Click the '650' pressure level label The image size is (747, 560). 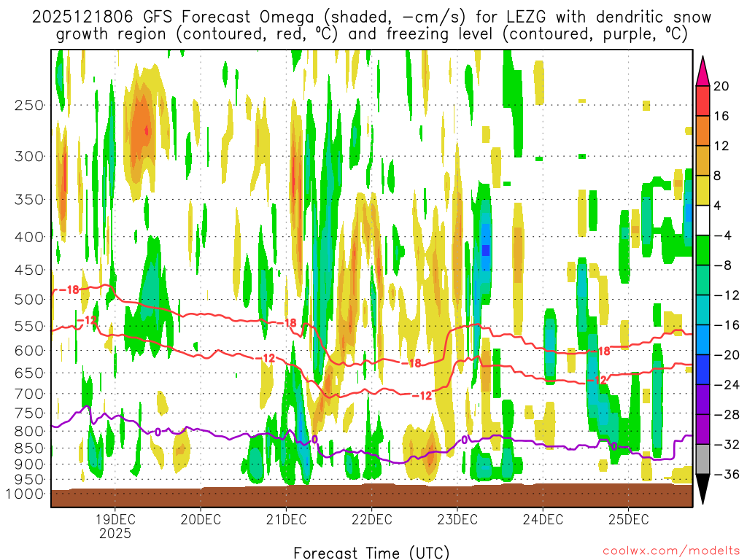point(29,373)
